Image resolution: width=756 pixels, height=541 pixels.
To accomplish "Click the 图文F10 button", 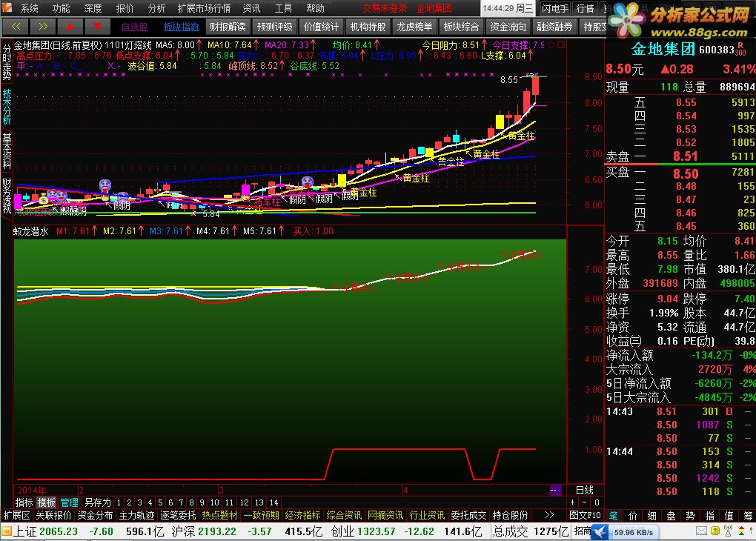I will (x=585, y=515).
